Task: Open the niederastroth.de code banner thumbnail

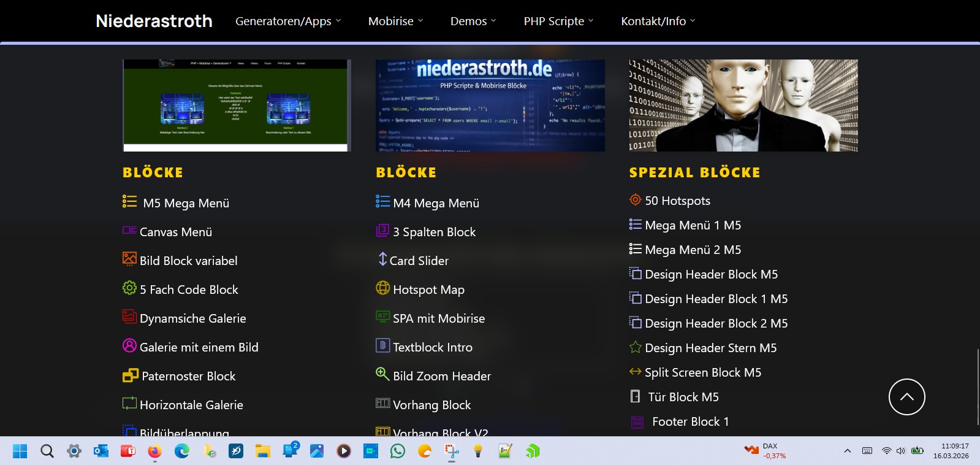Action: 490,105
